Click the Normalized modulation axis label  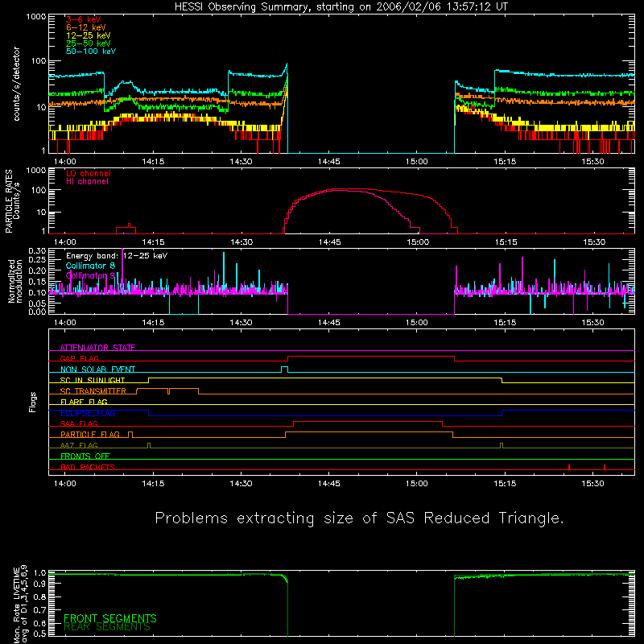[x=15, y=281]
